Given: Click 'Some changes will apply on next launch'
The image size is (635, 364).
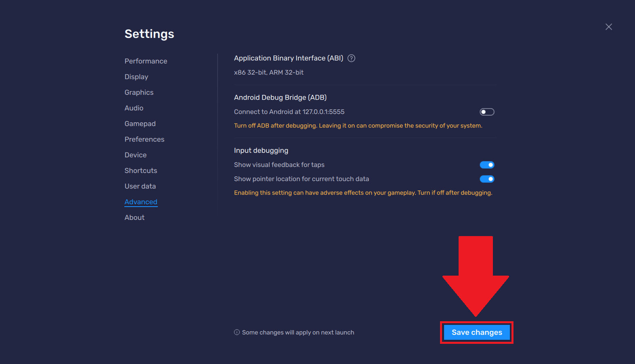Looking at the screenshot, I should (298, 333).
